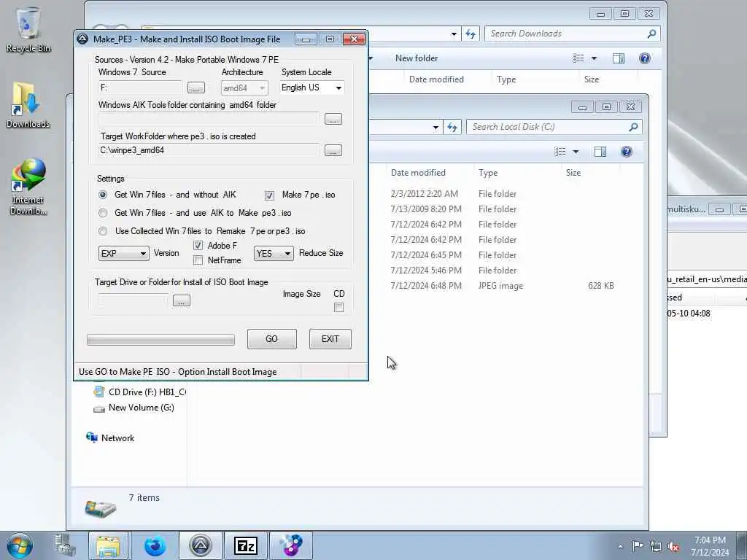Sort by Type in Downloads window
This screenshot has width=747, height=560.
coord(506,79)
